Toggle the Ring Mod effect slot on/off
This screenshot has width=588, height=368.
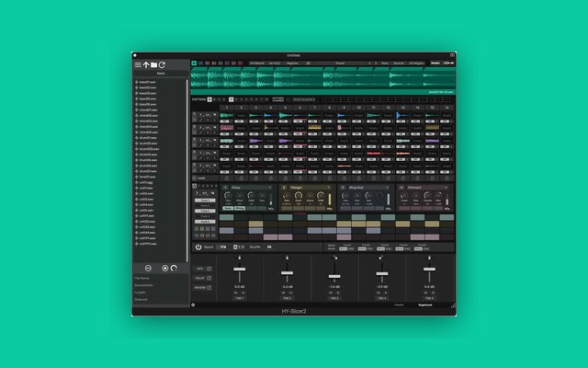click(x=343, y=188)
